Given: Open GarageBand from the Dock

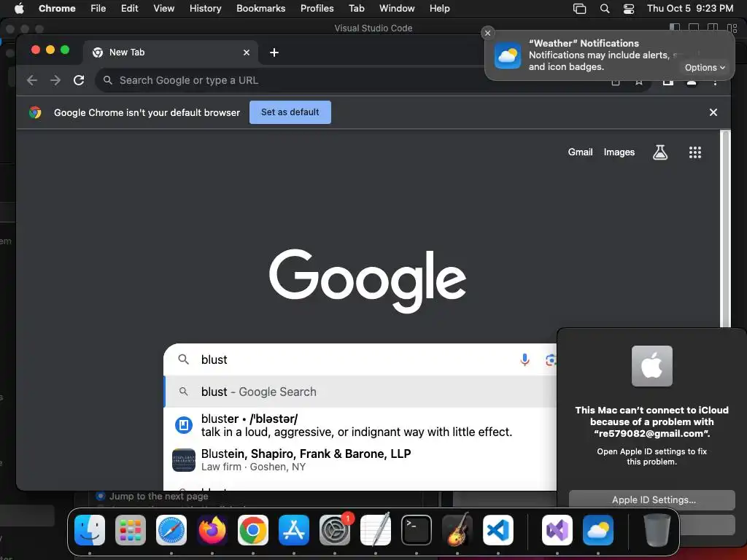Looking at the screenshot, I should (x=457, y=530).
